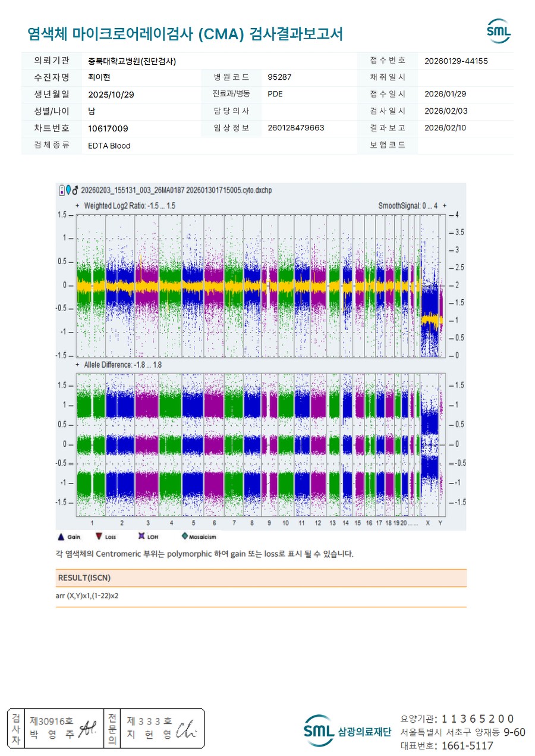Click the male symbol icon beside filename

[75, 190]
